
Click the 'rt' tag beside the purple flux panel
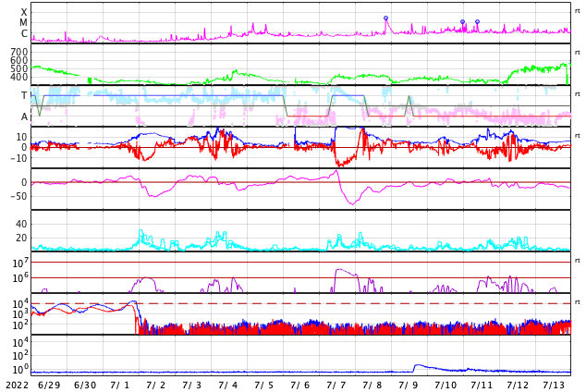[578, 261]
